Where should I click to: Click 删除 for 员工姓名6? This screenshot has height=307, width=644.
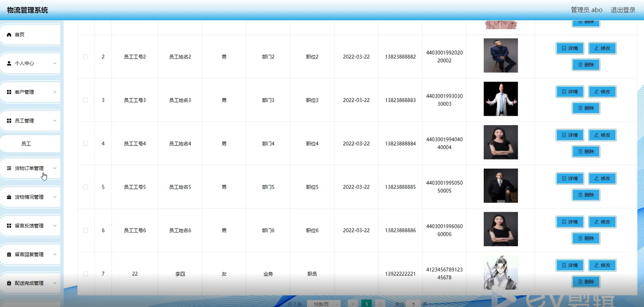coord(586,238)
